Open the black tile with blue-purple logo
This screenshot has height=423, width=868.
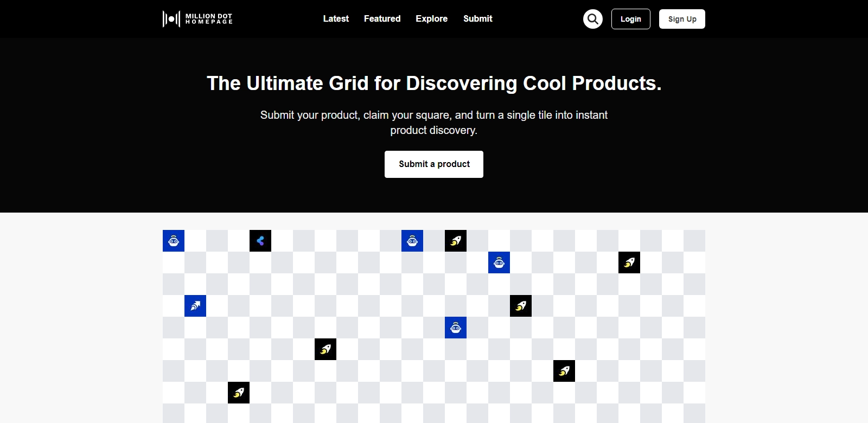coord(260,241)
